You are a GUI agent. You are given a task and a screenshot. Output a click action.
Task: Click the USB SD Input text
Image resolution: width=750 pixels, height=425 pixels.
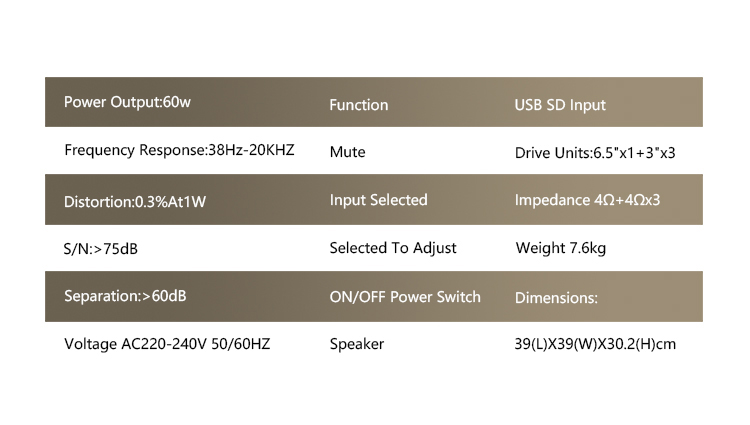point(560,106)
